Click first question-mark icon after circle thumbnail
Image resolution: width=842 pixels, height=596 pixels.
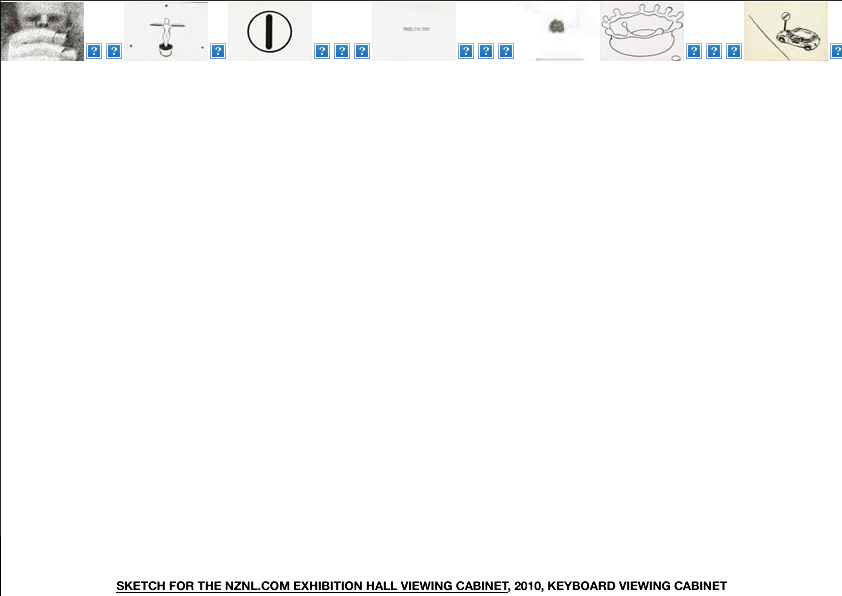click(322, 51)
